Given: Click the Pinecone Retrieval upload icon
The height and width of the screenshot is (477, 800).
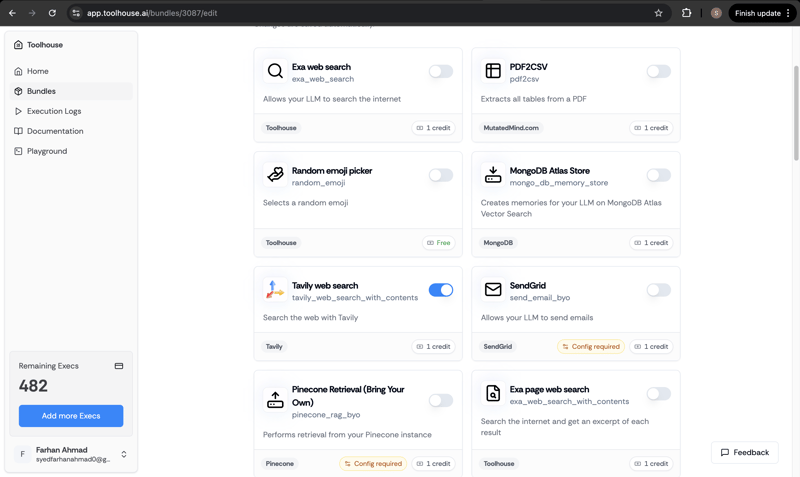Looking at the screenshot, I should point(275,400).
